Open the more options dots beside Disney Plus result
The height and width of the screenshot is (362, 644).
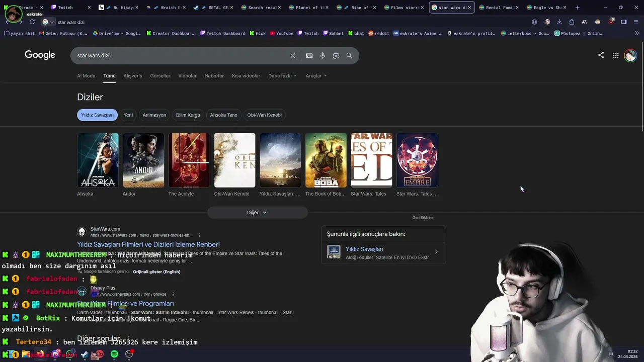(x=173, y=294)
